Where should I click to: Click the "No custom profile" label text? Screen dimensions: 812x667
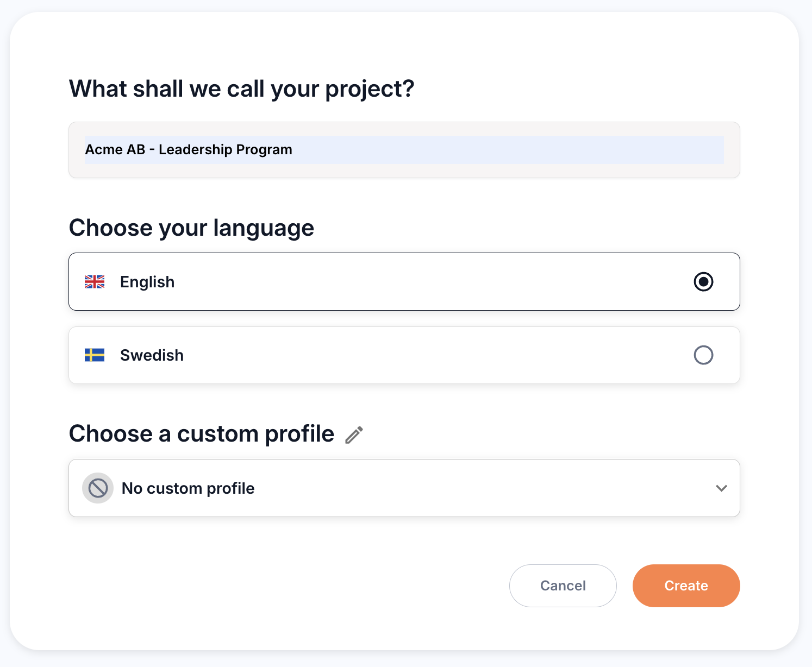(188, 488)
